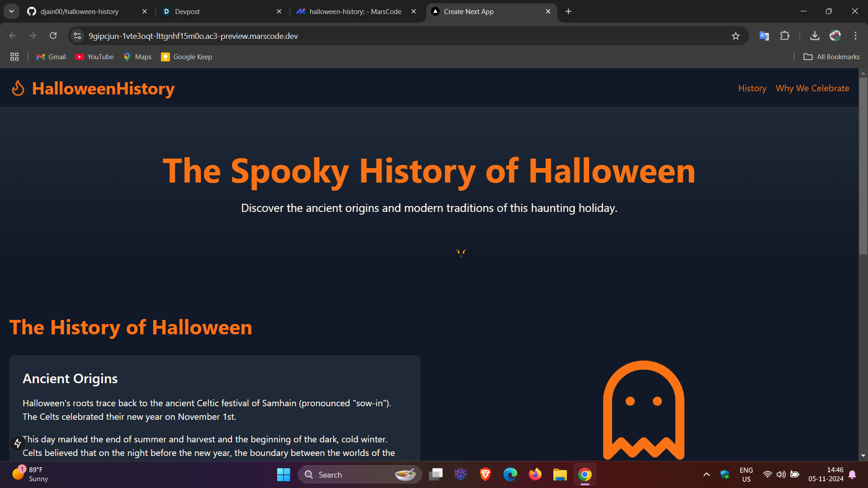Screen dimensions: 868x488
Task: Go to the History nav link
Action: pos(752,89)
